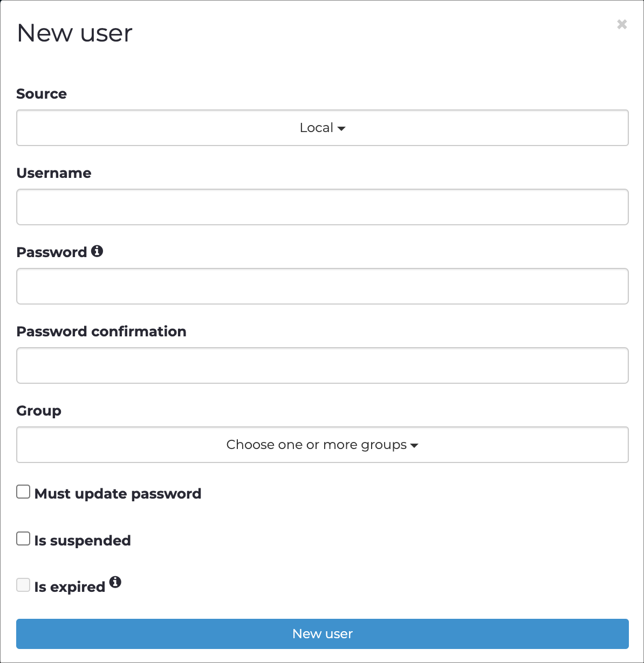Click the caret arrow next to Local
This screenshot has width=644, height=663.
point(341,129)
